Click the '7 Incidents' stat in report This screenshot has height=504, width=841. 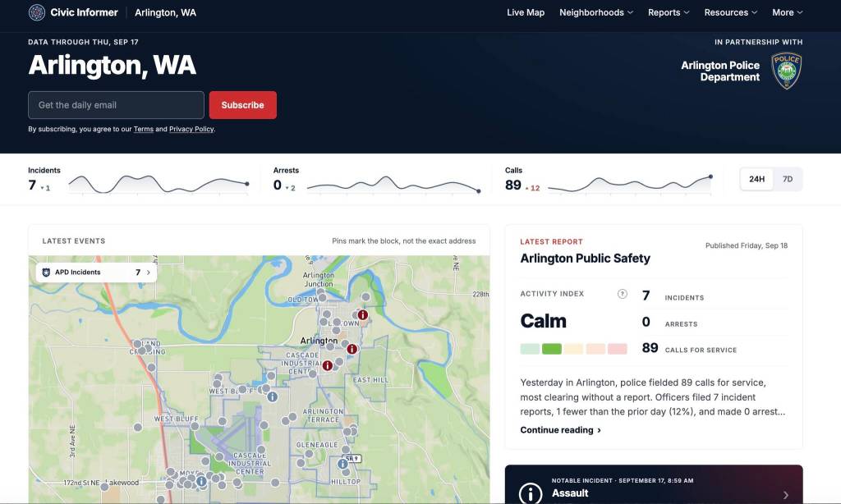coord(673,296)
